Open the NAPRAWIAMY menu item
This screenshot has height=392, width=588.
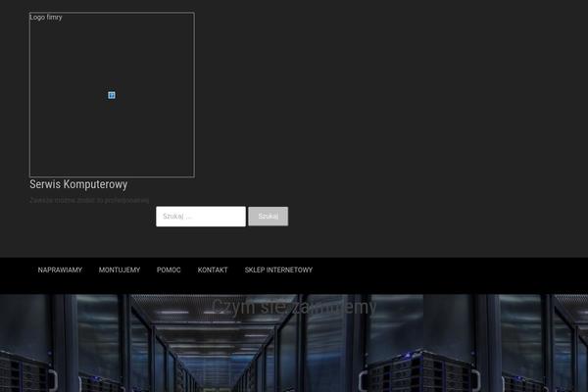[x=60, y=270]
